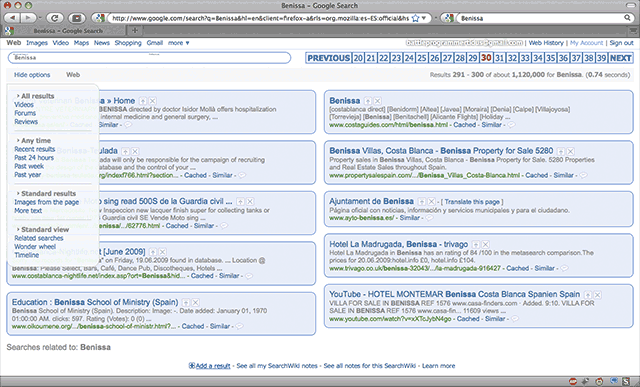Remove the Guardia civil moto result
This screenshot has height=387, width=640.
[x=250, y=202]
